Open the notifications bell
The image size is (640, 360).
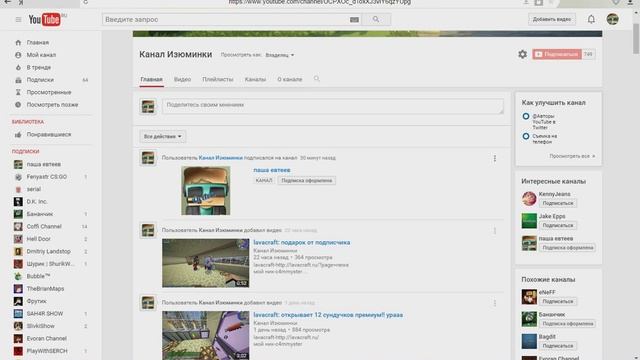click(x=591, y=19)
